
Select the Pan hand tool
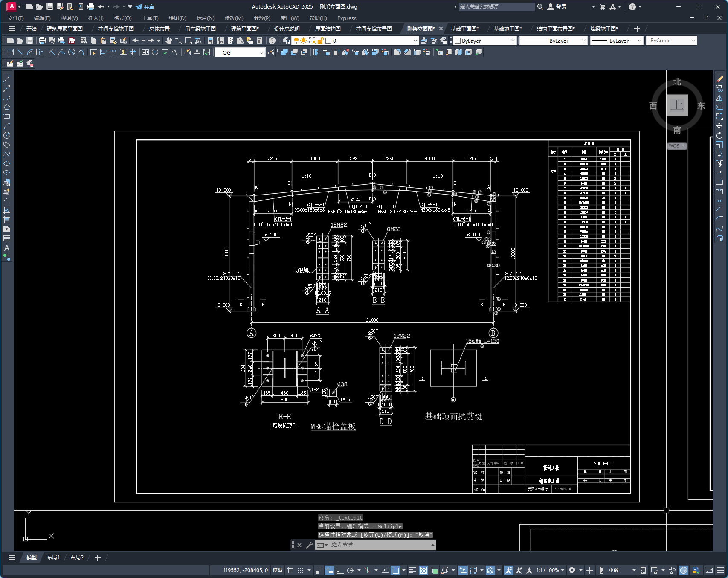click(x=169, y=41)
